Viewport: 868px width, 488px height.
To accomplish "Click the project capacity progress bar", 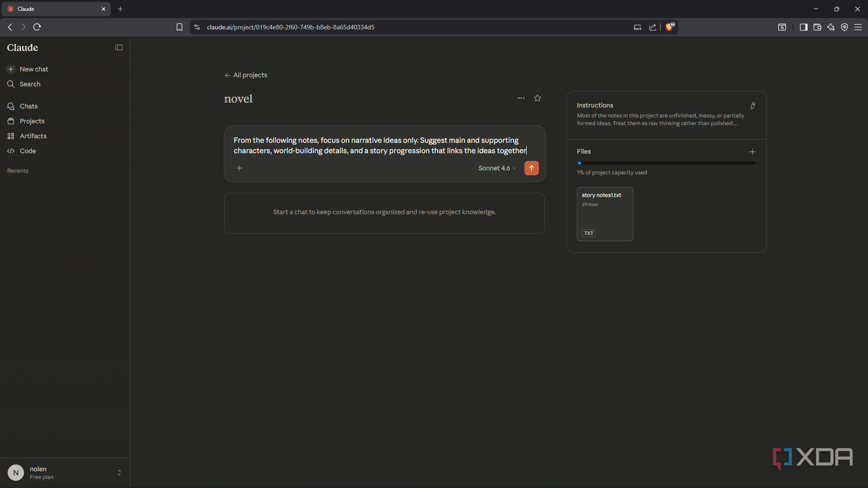I will (x=666, y=163).
